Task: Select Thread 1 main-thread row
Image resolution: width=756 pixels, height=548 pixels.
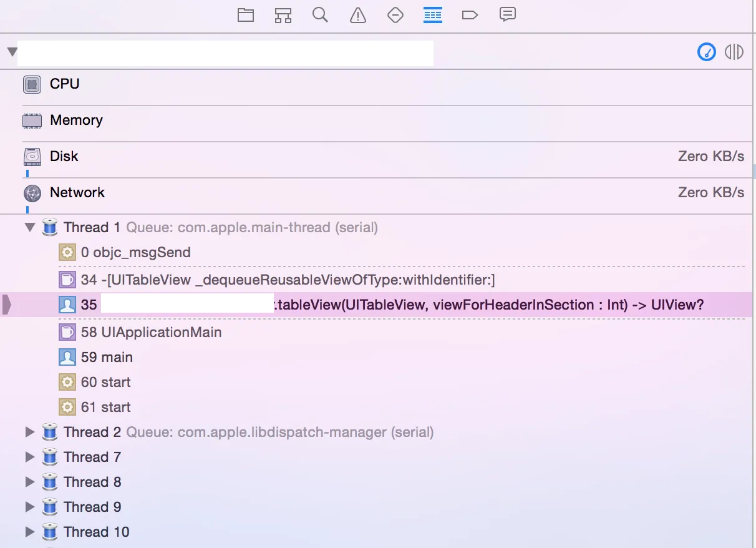Action: click(x=376, y=227)
